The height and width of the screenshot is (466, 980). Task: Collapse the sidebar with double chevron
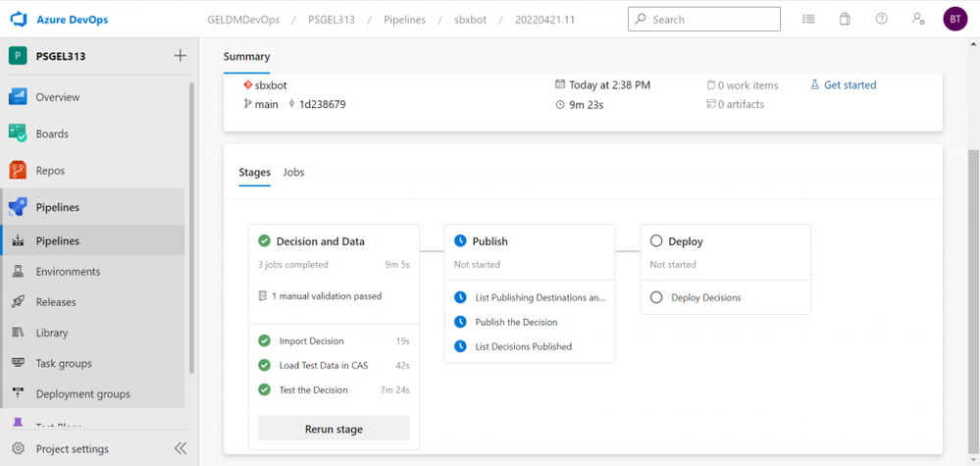[x=181, y=448]
